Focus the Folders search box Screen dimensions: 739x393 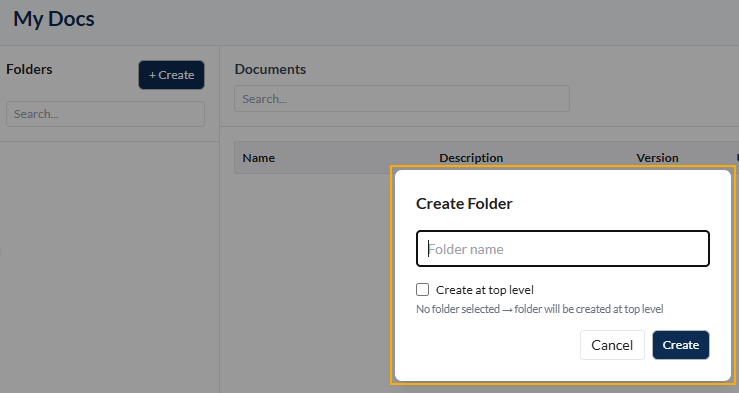tap(106, 114)
